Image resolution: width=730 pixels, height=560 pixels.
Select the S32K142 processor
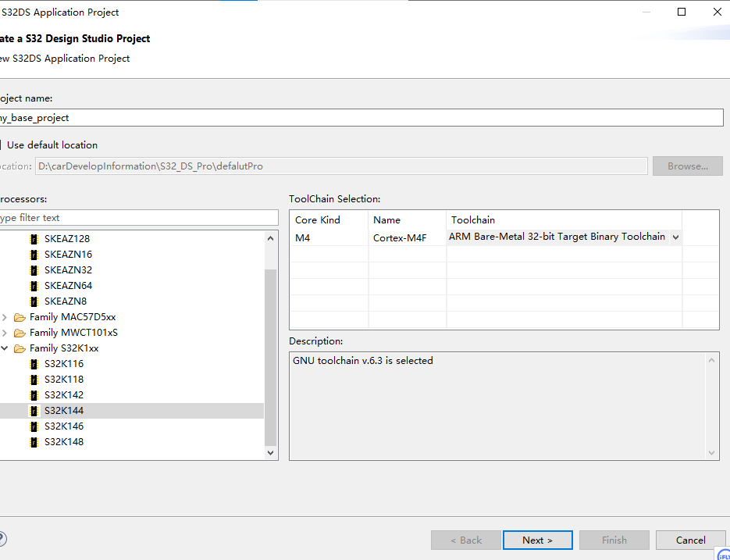click(64, 394)
